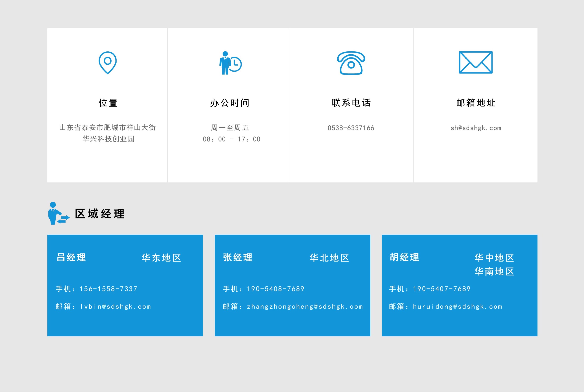Click address line 山东省泰安市肥城市祥山大街
Screen dimensions: 584x392
coord(108,128)
